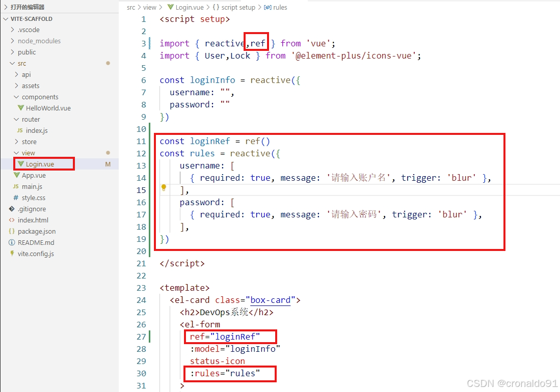Image resolution: width=560 pixels, height=392 pixels.
Task: Click the Login.vue breadcrumb segment
Action: point(190,7)
